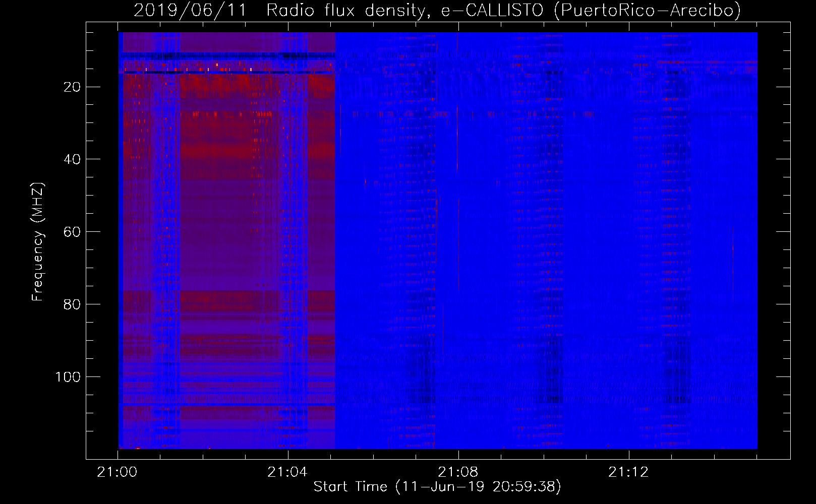Click the 20 MHz frequency tick label
Image resolution: width=816 pixels, height=504 pixels.
click(x=72, y=87)
